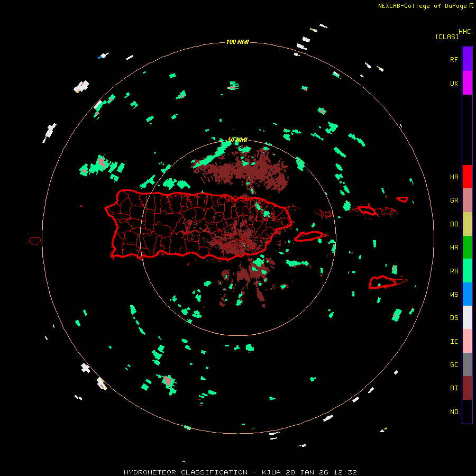This screenshot has height=476, width=476.
Task: Click the magenta UK legend color block
Action: pyautogui.click(x=467, y=83)
